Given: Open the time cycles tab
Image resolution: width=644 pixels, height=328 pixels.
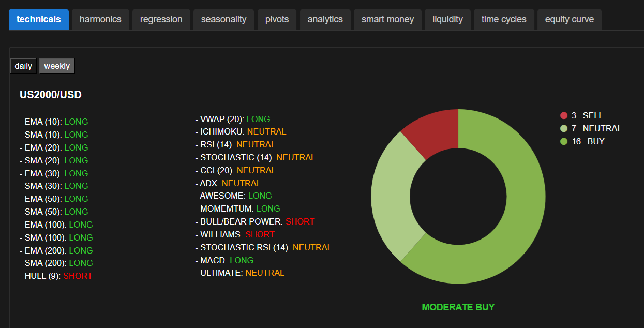Looking at the screenshot, I should click(503, 19).
